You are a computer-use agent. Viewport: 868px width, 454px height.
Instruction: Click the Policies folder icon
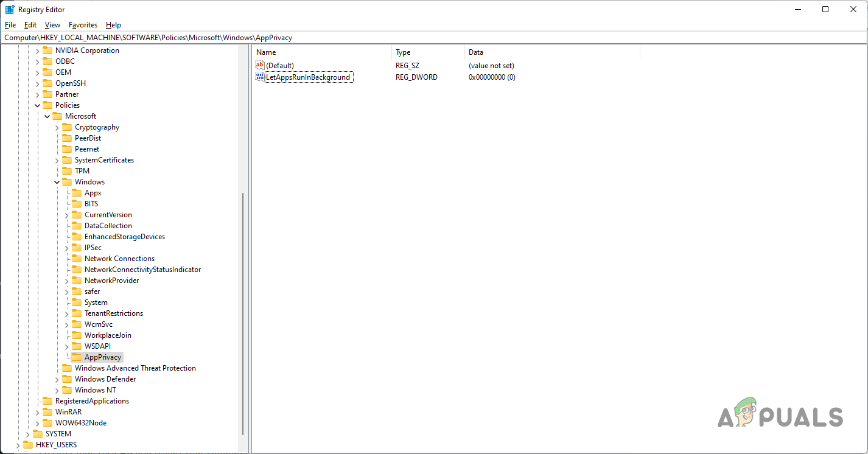[x=47, y=105]
